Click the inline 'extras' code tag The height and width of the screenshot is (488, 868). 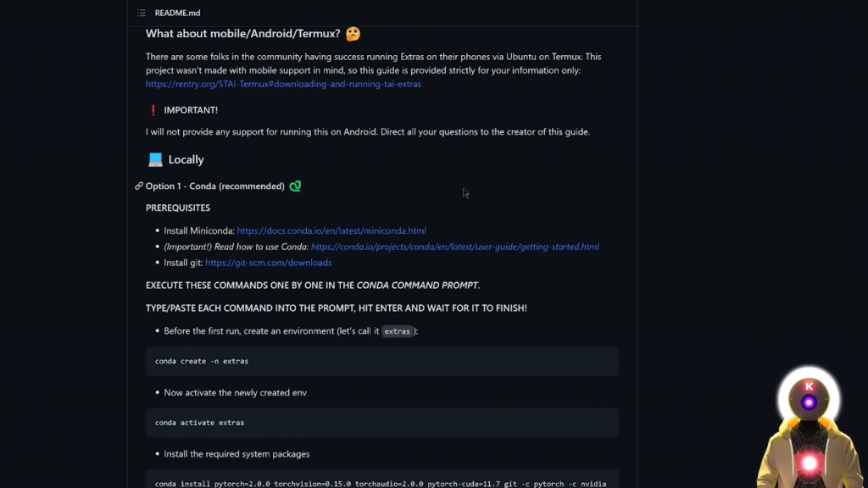click(397, 331)
